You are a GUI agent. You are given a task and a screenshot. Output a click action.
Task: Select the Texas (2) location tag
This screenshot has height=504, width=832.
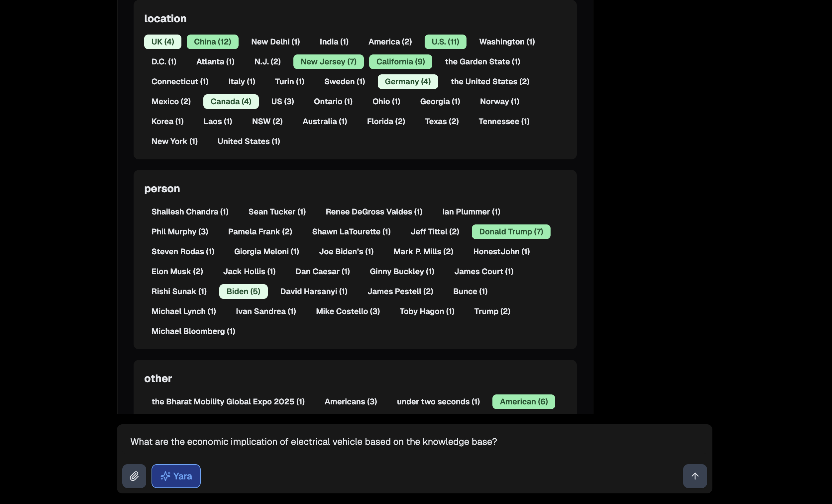click(441, 122)
